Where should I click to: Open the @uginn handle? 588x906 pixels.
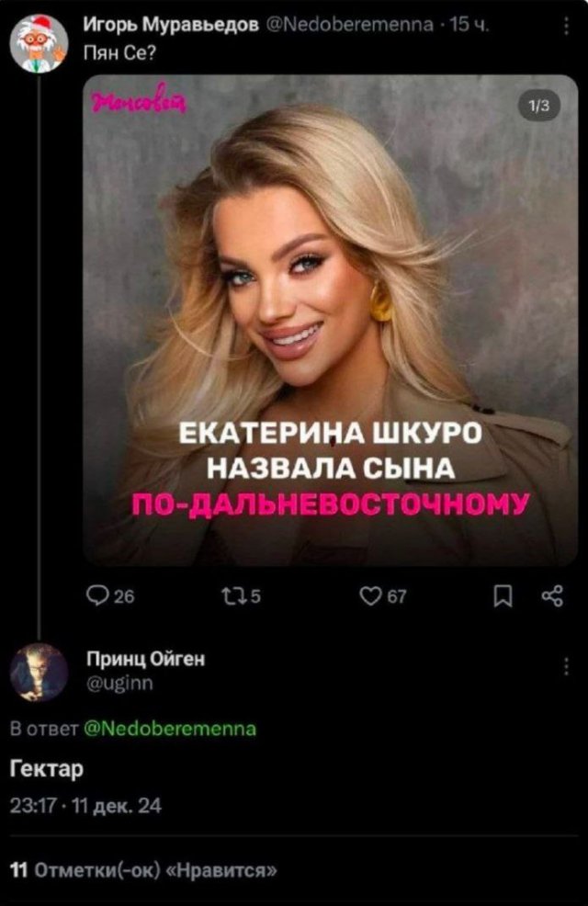click(119, 683)
